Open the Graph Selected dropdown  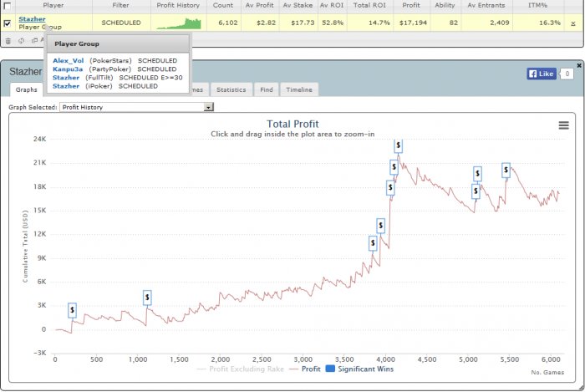click(136, 107)
